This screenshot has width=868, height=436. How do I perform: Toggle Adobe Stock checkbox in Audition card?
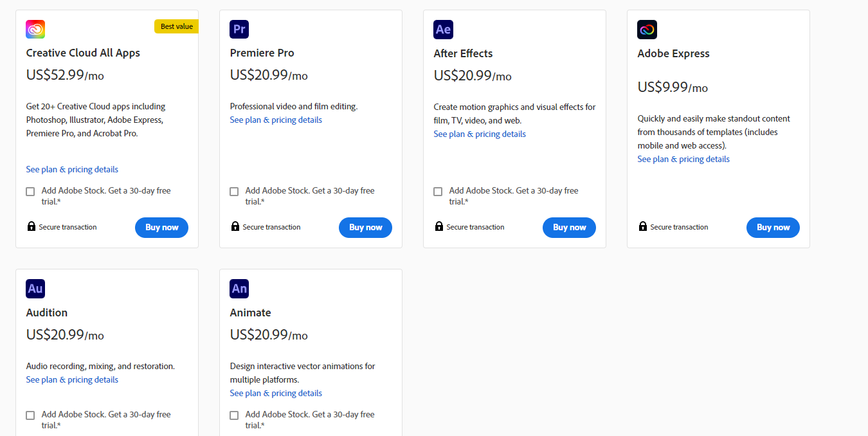[30, 415]
